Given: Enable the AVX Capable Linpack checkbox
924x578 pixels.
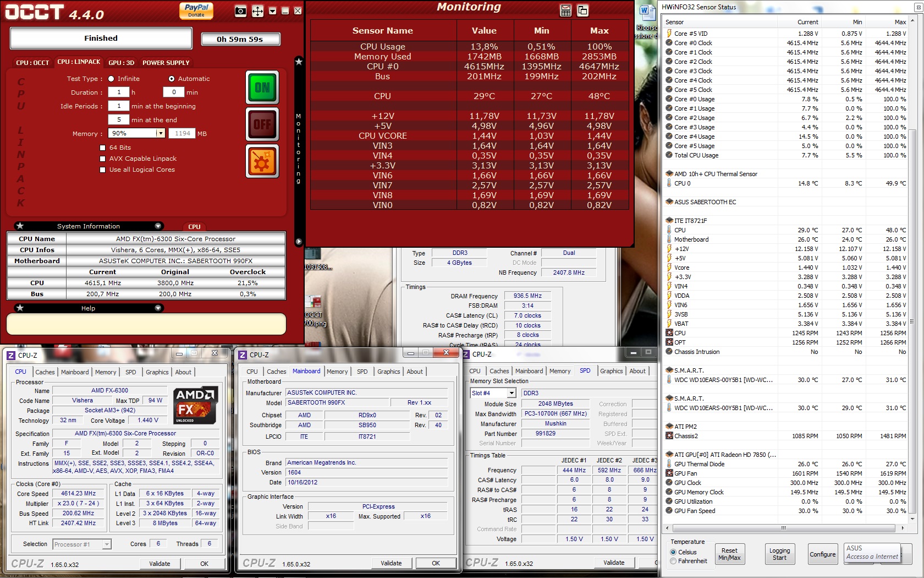Looking at the screenshot, I should click(x=103, y=159).
